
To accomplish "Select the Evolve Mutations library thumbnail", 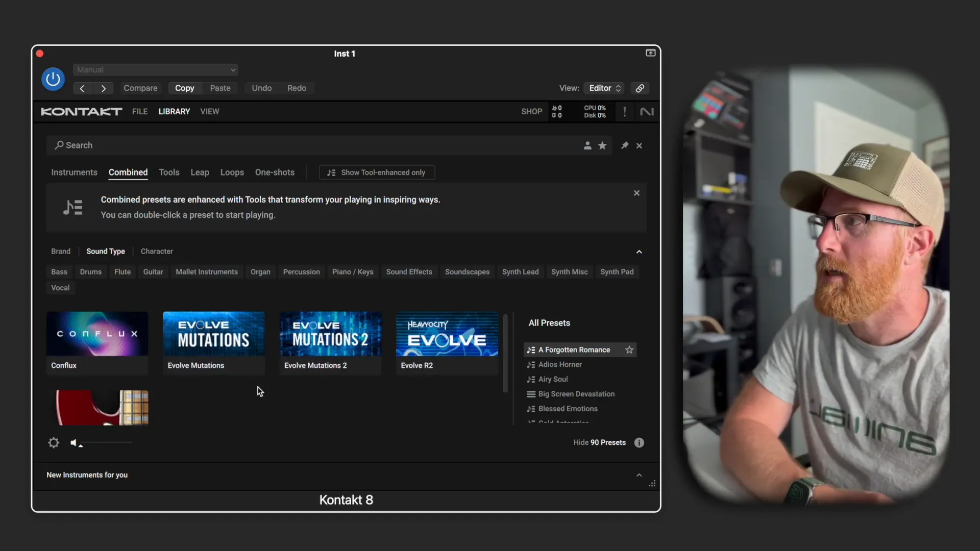I will (x=214, y=343).
